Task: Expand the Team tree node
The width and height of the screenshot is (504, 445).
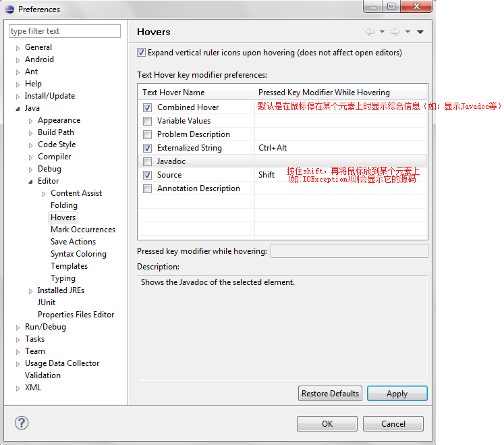Action: (18, 352)
